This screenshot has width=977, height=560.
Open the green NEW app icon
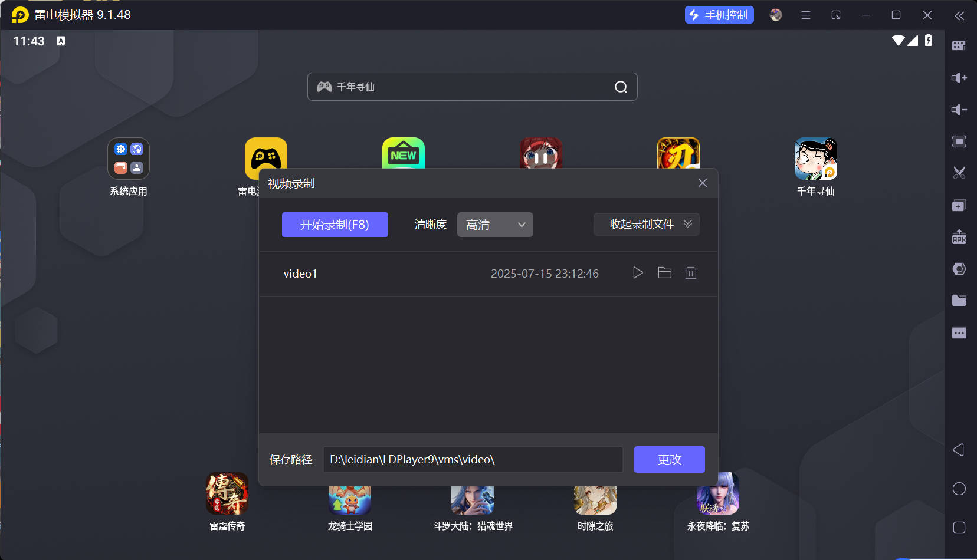pyautogui.click(x=404, y=153)
